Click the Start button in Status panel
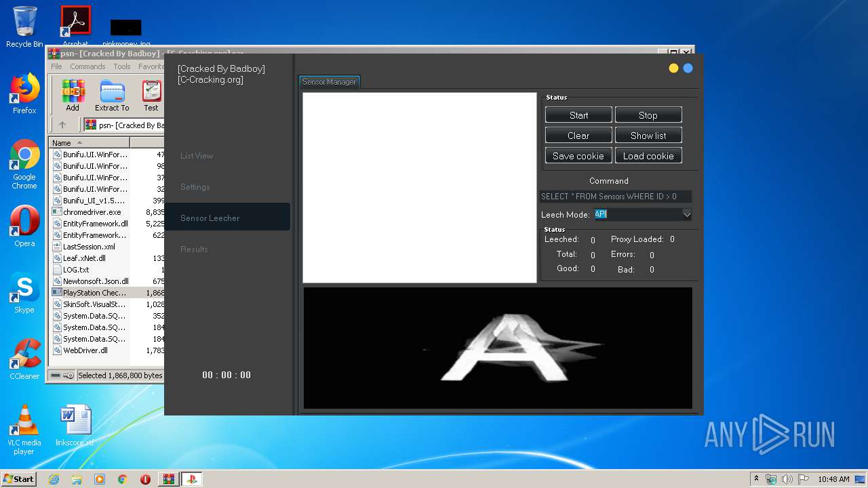The image size is (868, 488). coord(578,115)
